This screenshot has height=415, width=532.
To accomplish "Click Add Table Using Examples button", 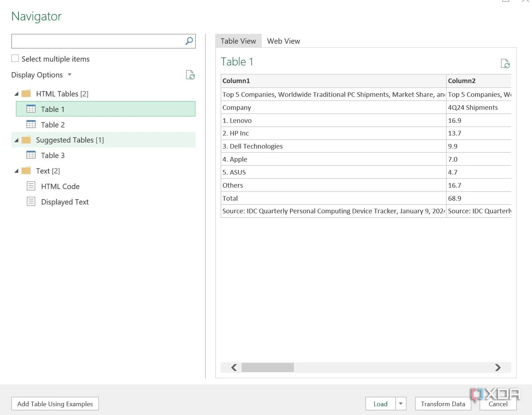I will (55, 404).
